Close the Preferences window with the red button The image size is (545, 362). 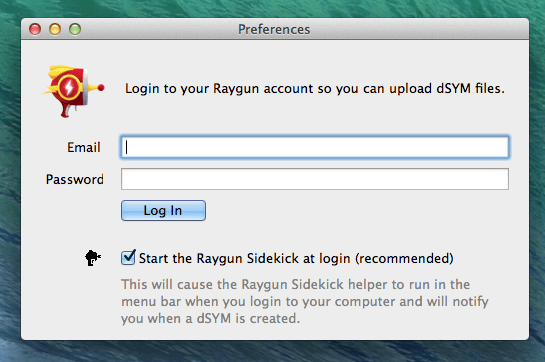coord(35,29)
